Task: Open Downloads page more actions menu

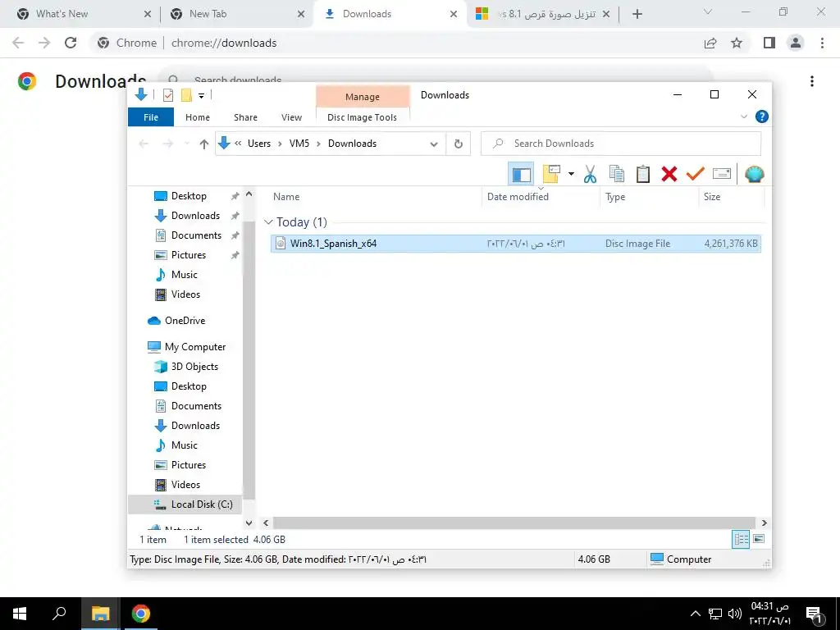Action: pos(812,81)
